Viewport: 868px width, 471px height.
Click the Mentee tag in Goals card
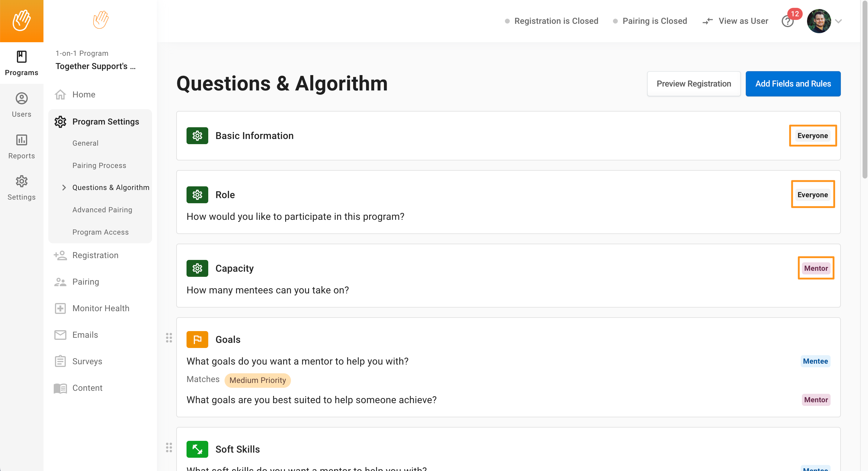pos(815,361)
